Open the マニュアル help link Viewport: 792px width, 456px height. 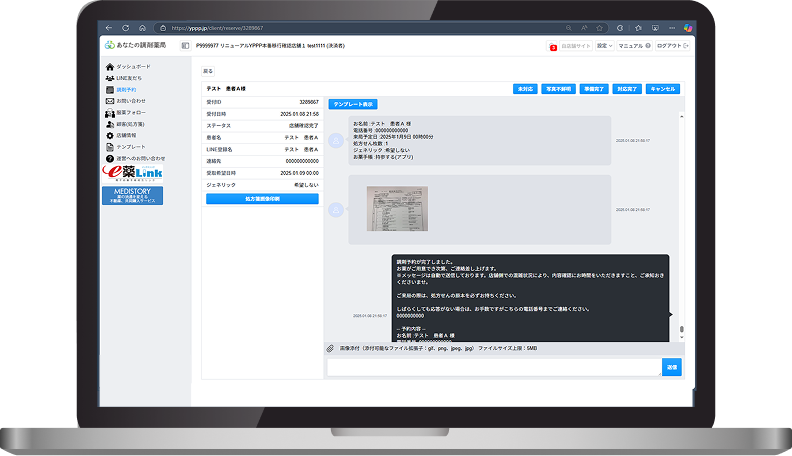(634, 46)
